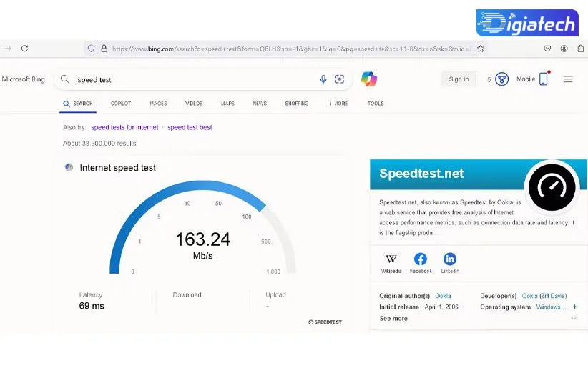
Task: Click the browser reload icon
Action: (25, 49)
